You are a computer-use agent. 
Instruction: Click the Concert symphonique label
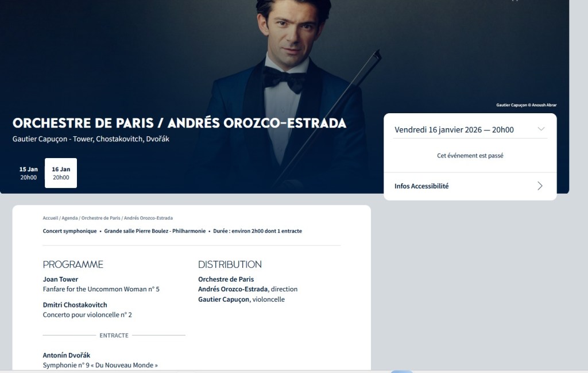(69, 231)
